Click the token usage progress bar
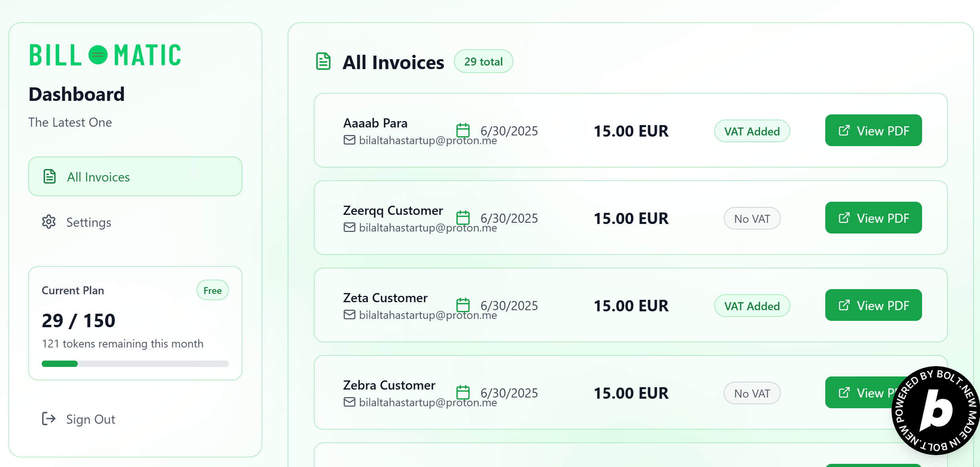 click(135, 364)
